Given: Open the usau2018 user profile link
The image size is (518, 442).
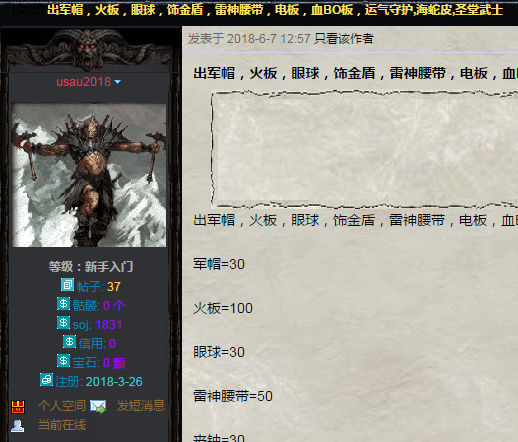Looking at the screenshot, I should coord(83,82).
